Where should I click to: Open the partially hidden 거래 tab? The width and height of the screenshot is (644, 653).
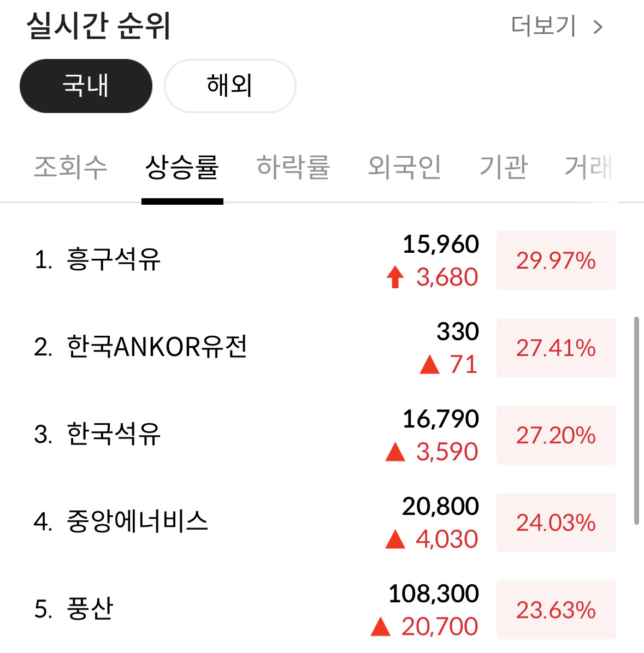tap(588, 167)
